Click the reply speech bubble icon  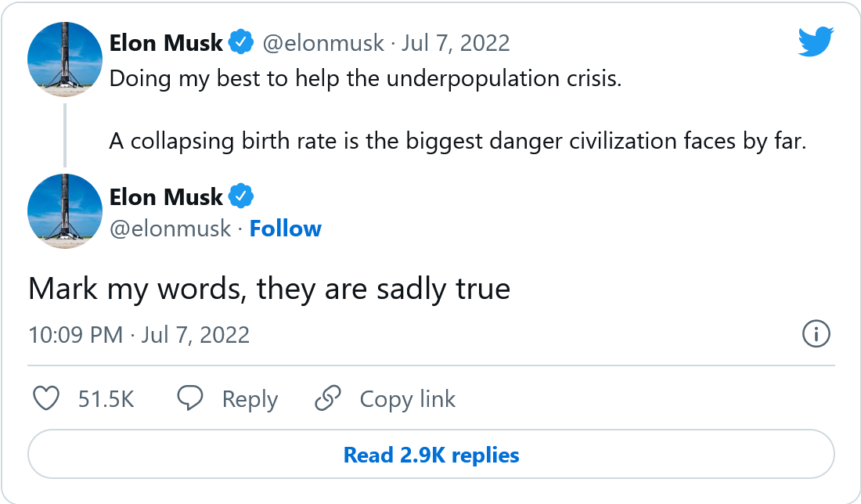pyautogui.click(x=190, y=399)
